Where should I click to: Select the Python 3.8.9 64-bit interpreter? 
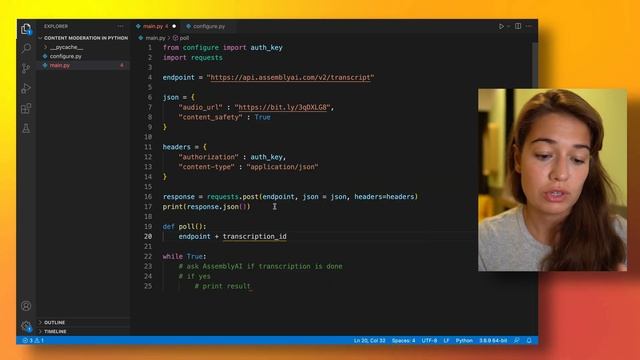click(493, 340)
